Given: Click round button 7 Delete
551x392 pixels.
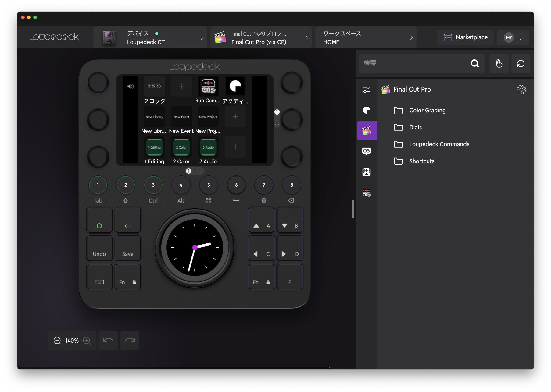Looking at the screenshot, I should 264,185.
